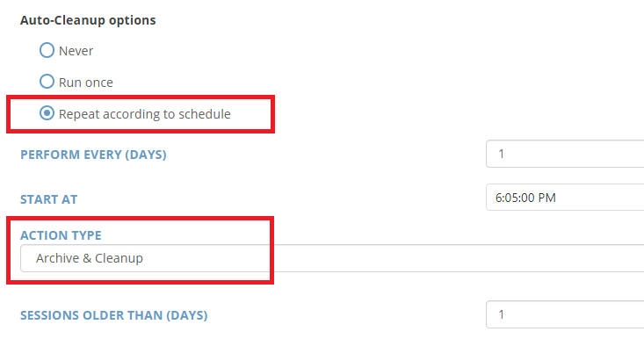Select the Repeat according to schedule radio
Viewport: 644px width, 346px height.
pos(47,113)
